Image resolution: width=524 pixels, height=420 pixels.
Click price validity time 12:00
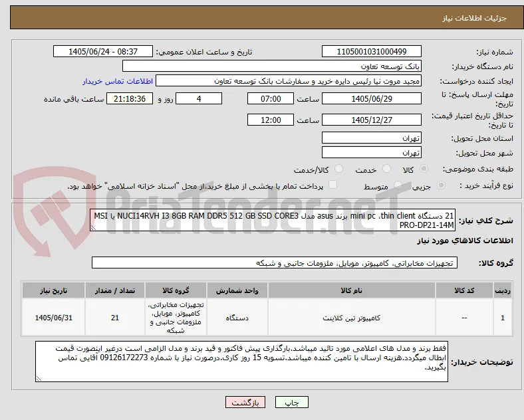click(x=271, y=120)
